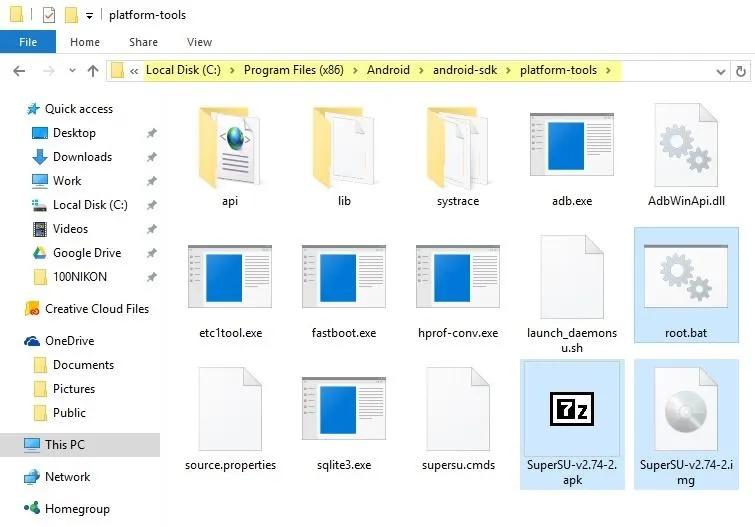Open the Quick access star item

pyautogui.click(x=69, y=109)
